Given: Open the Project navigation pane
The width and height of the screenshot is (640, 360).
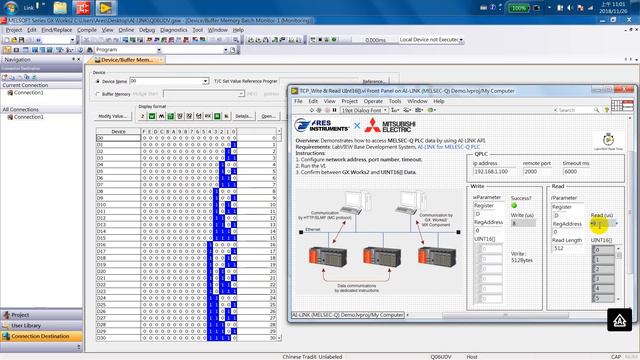Looking at the screenshot, I should (41, 315).
